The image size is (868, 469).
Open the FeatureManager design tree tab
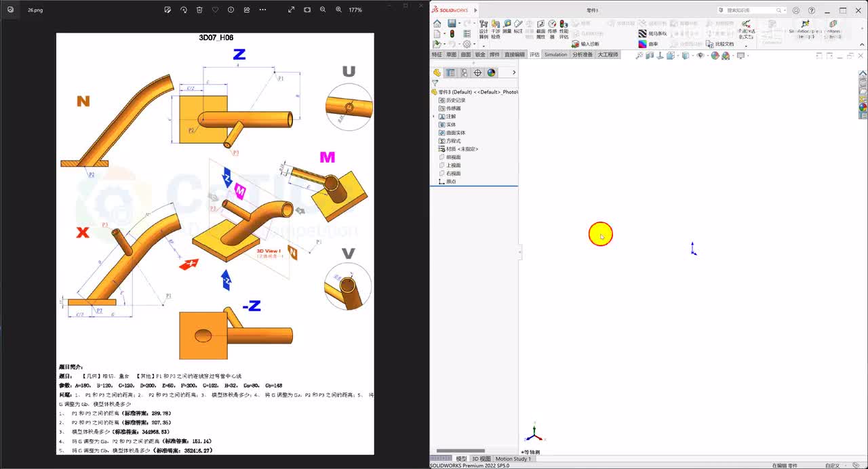pyautogui.click(x=437, y=73)
